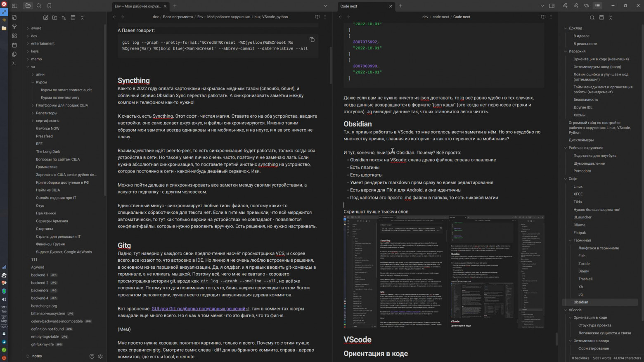Open the tags pane
Screen dimensions: 644x362
(x=586, y=6)
